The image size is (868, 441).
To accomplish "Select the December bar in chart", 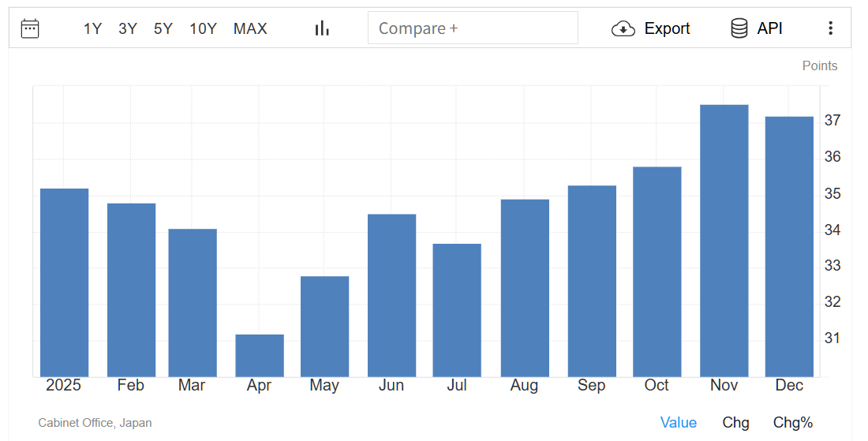I will (x=789, y=246).
